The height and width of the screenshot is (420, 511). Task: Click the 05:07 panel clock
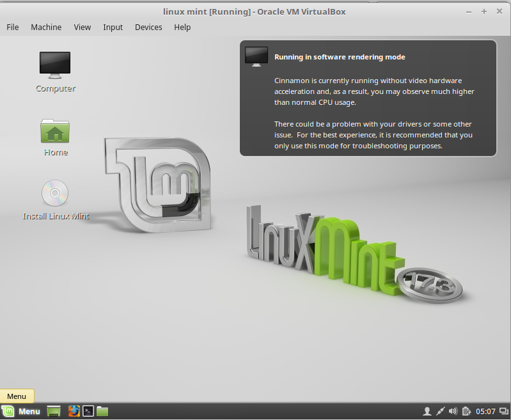tap(485, 412)
